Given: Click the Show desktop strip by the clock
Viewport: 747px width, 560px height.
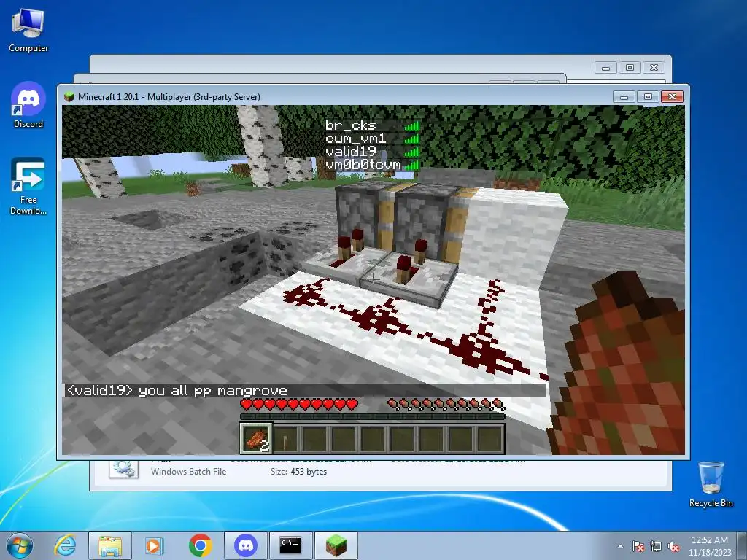Looking at the screenshot, I should coord(743,545).
